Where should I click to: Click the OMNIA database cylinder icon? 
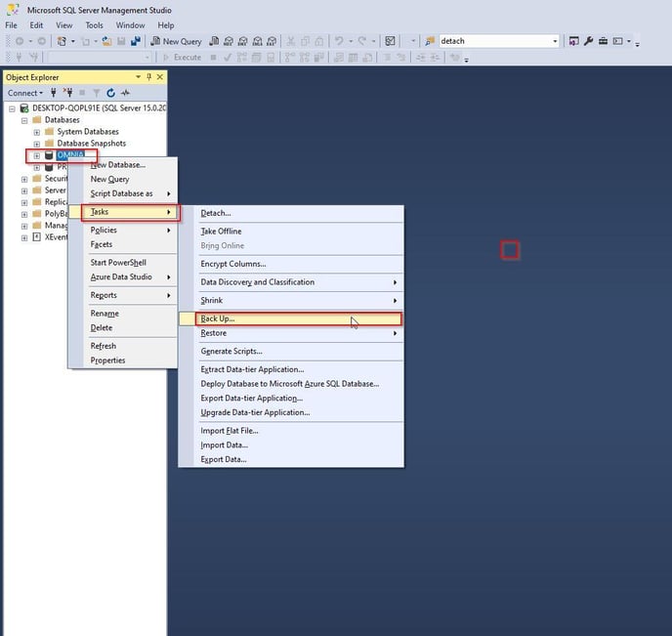pyautogui.click(x=49, y=155)
